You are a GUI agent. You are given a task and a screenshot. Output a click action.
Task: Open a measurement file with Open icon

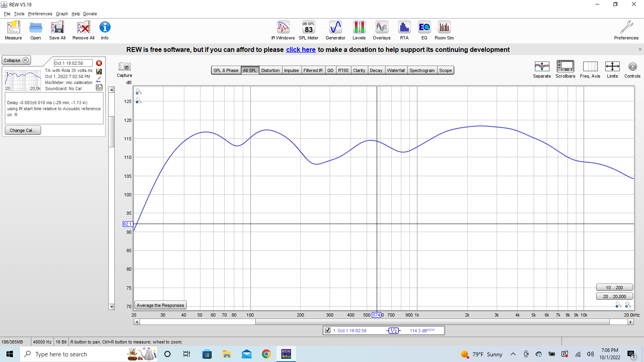pyautogui.click(x=35, y=31)
